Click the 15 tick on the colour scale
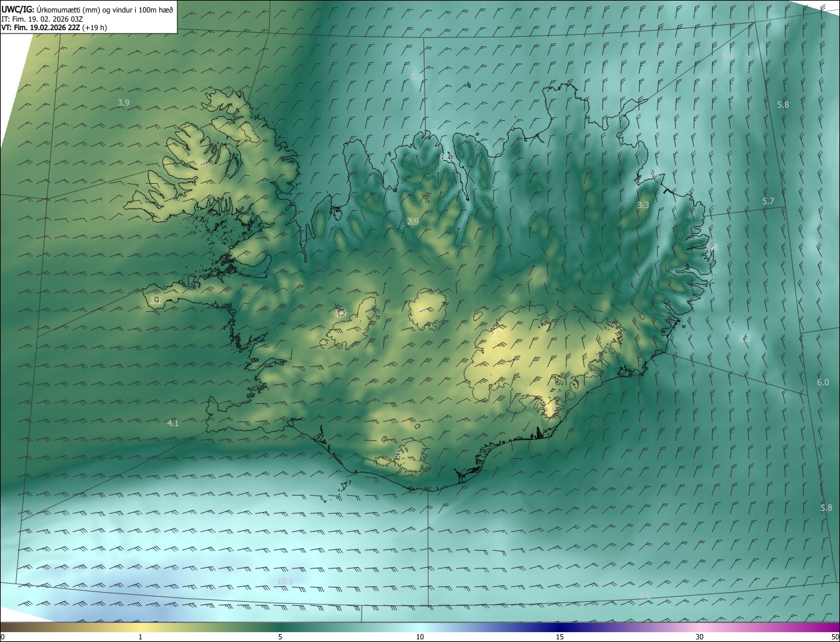This screenshot has width=840, height=642. (560, 637)
